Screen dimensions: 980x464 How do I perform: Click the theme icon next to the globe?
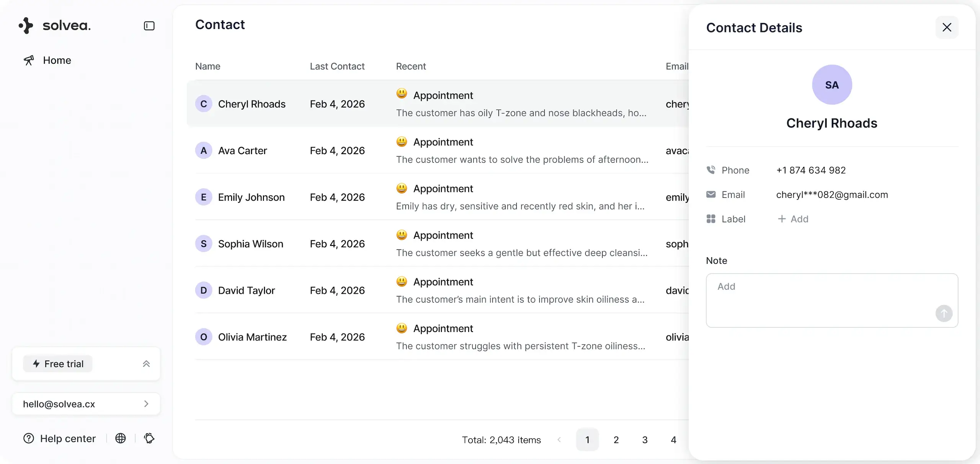pos(149,438)
